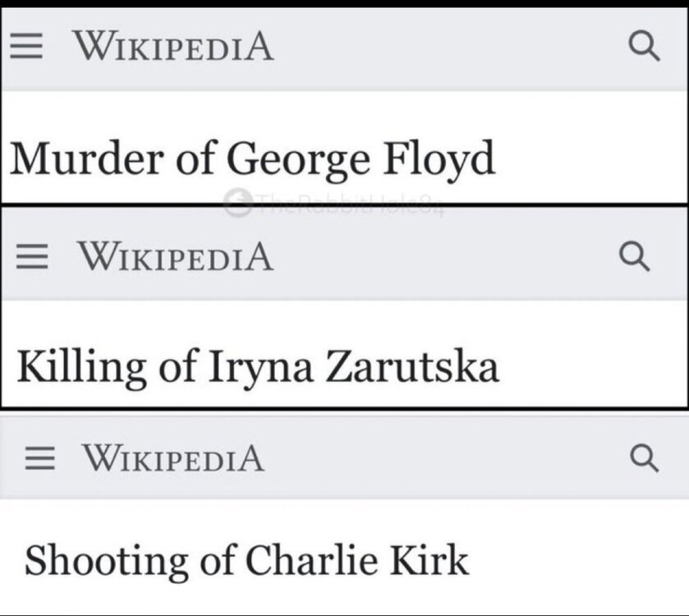Tap search magnifier in the topmost Wikipedia header
689x616 pixels.
(x=644, y=46)
